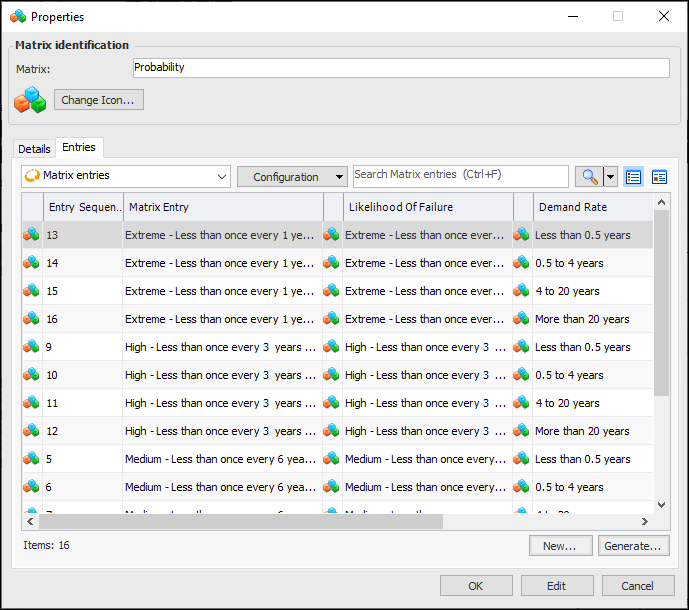The image size is (689, 610).
Task: Click the row icon for entry sequence 6
Action: pos(31,487)
